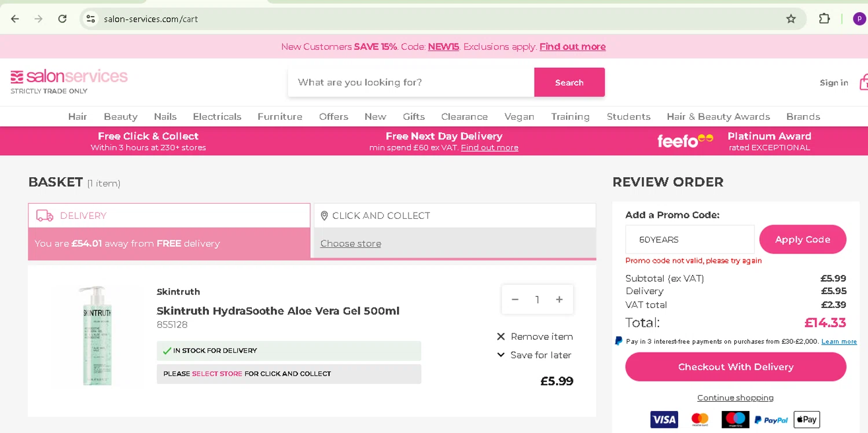Open the Brands menu

click(x=803, y=116)
